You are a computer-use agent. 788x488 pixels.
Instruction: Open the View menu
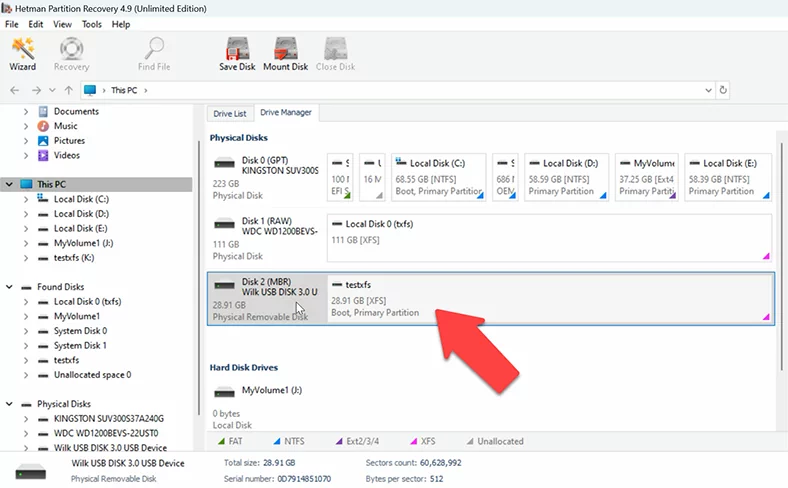pos(62,24)
